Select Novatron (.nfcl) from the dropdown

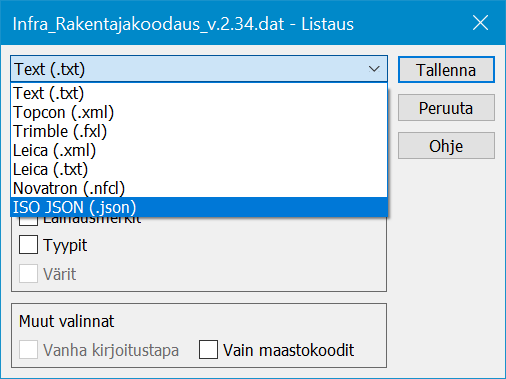click(x=199, y=188)
